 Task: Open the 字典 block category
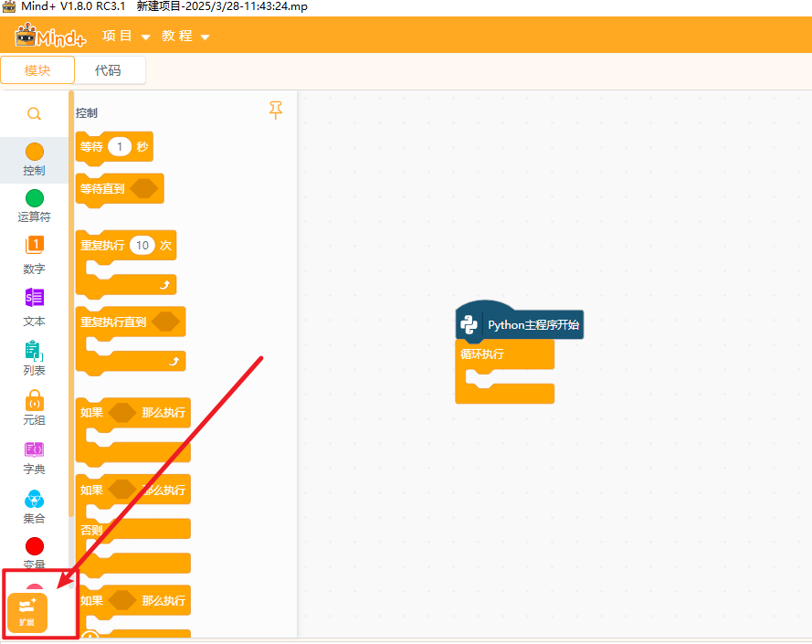(x=34, y=449)
